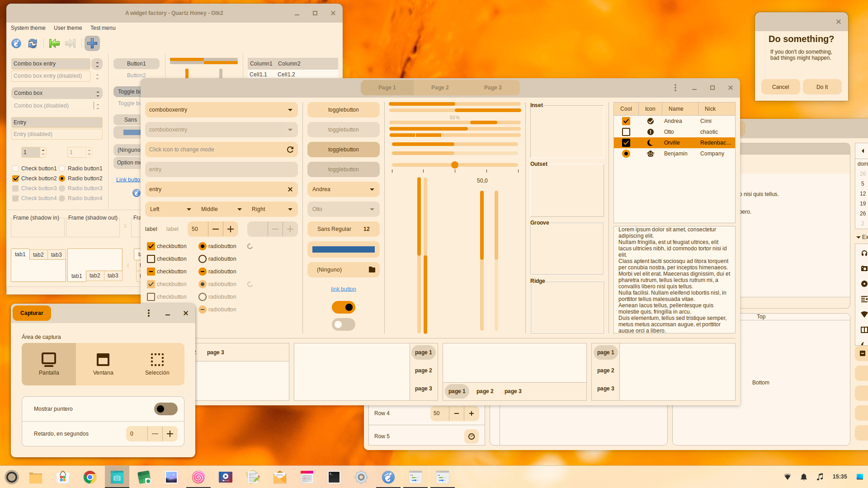This screenshot has width=868, height=488.
Task: Clear the filled entry field with X icon
Action: coord(290,189)
